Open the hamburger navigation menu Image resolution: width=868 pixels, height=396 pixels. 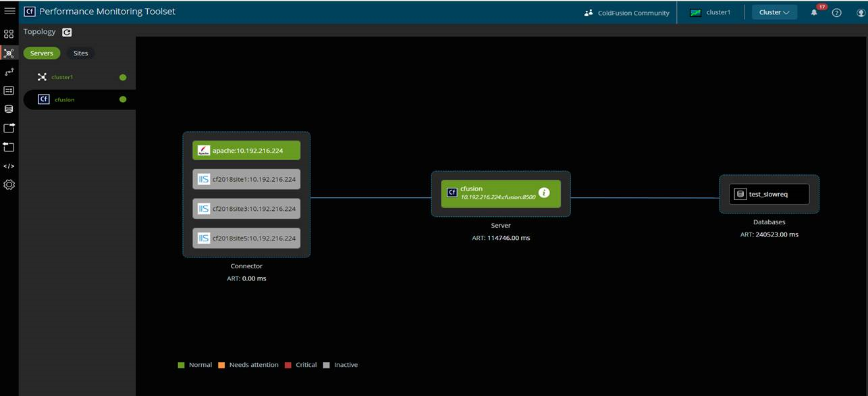(9, 11)
